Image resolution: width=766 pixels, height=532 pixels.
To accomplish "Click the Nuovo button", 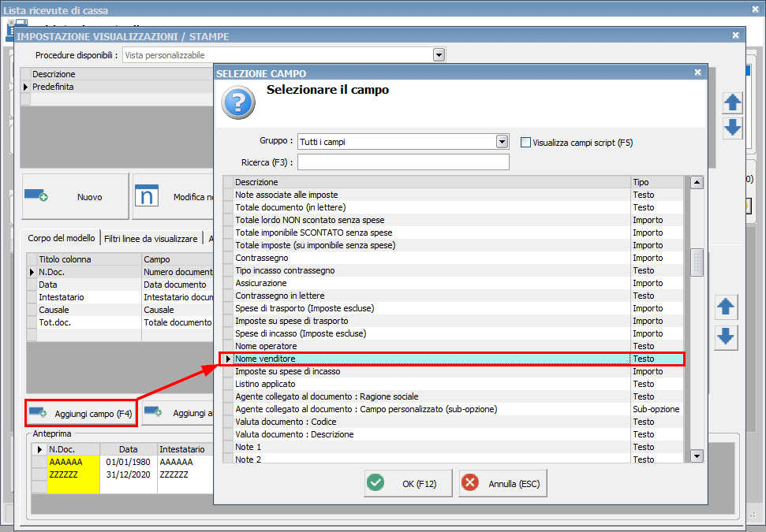I will click(75, 197).
